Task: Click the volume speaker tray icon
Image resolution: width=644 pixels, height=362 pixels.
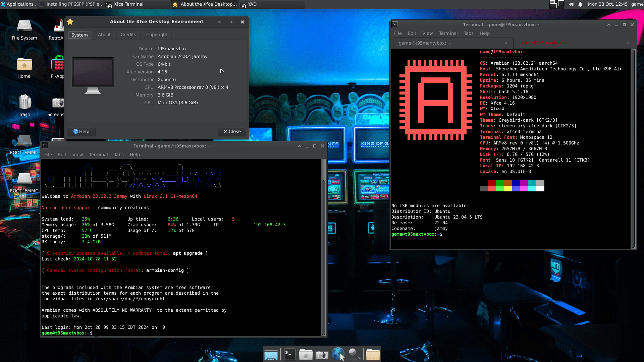Action: [x=571, y=4]
